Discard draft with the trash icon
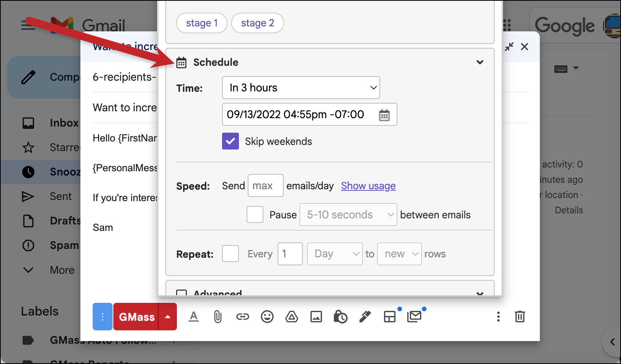 (x=520, y=317)
